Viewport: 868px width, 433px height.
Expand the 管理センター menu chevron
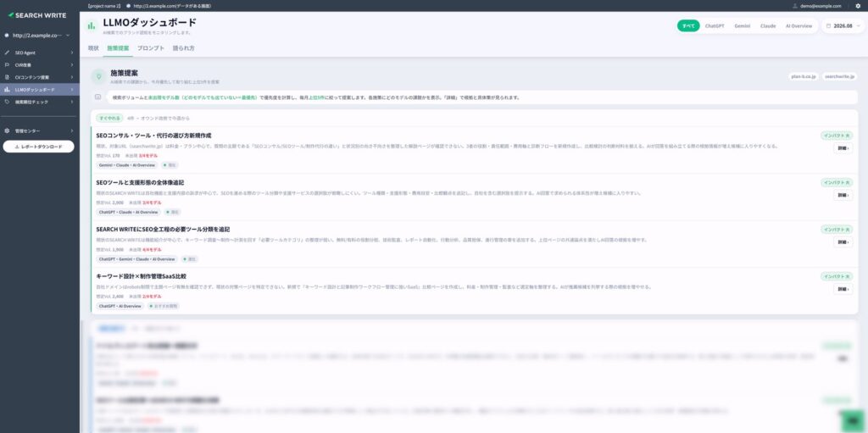(72, 130)
